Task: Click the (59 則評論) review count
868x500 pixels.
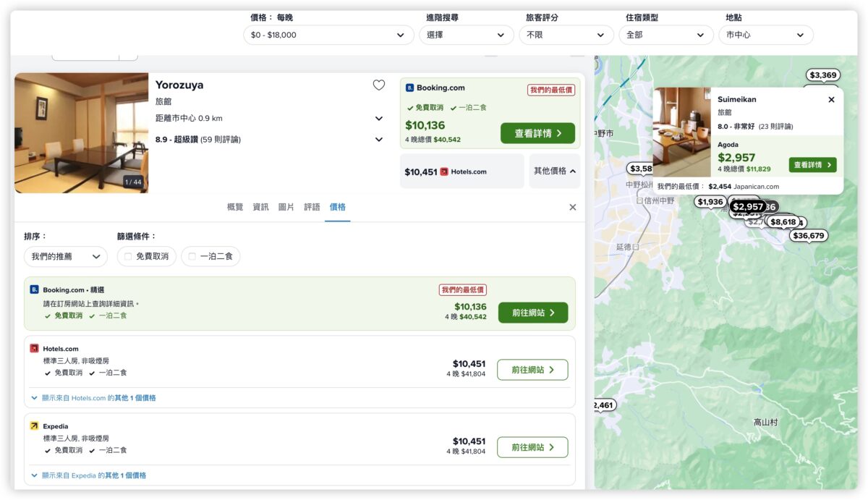Action: (x=221, y=140)
